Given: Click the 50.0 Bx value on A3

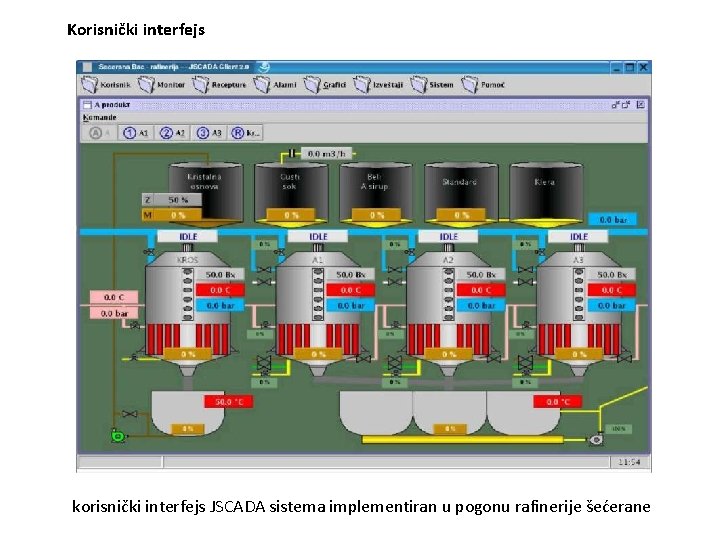Looking at the screenshot, I should (612, 275).
